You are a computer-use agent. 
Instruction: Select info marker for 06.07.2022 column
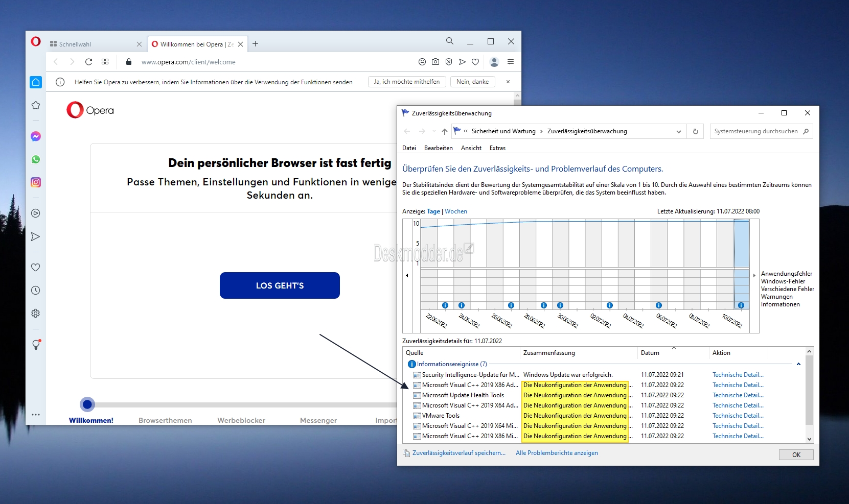pos(659,305)
